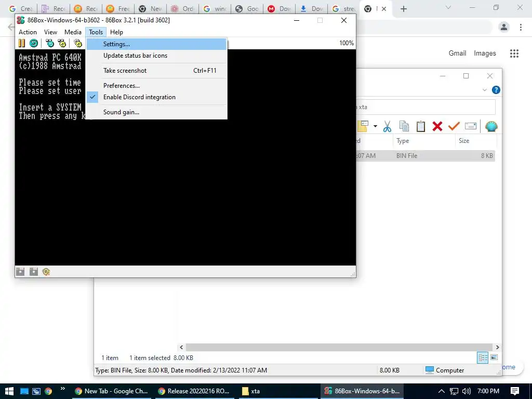Click the 100% speed indicator in 86Box
Viewport: 532px width, 399px height.
(347, 43)
